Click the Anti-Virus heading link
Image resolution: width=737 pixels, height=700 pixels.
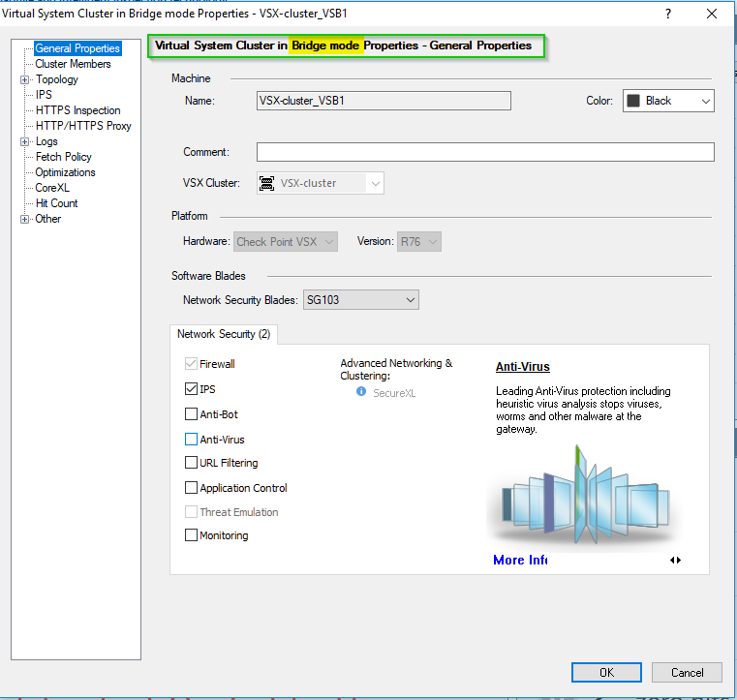pos(523,366)
